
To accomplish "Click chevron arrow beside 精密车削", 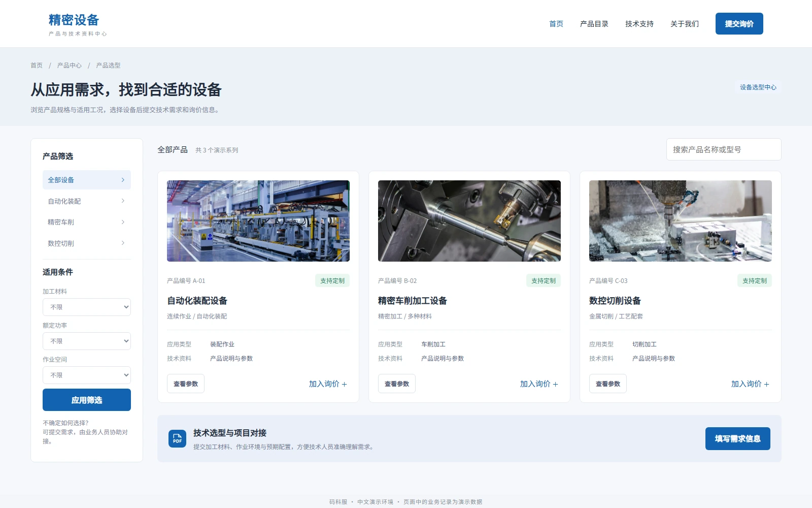I will point(123,222).
